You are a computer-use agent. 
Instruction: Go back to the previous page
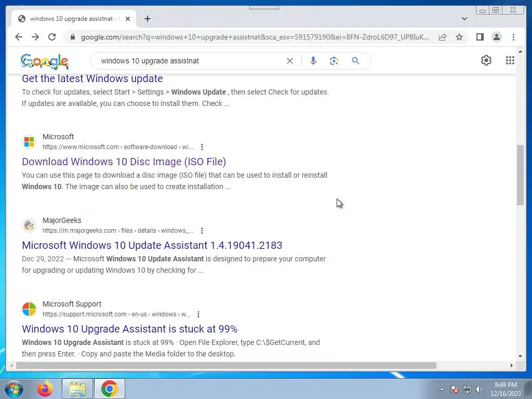(x=19, y=37)
